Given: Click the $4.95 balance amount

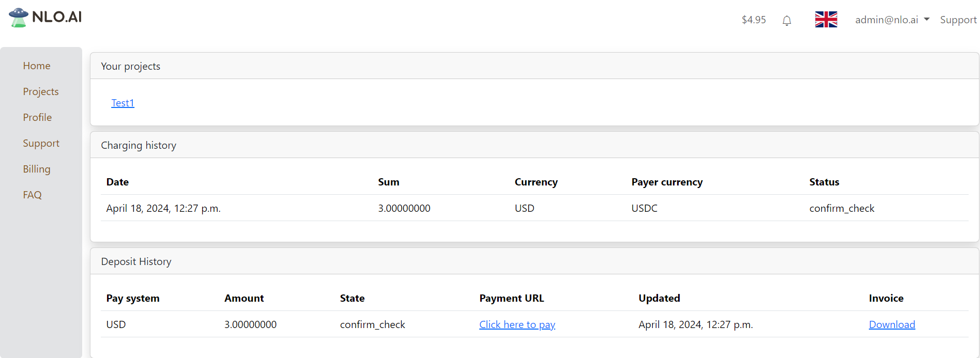Looking at the screenshot, I should pyautogui.click(x=754, y=20).
